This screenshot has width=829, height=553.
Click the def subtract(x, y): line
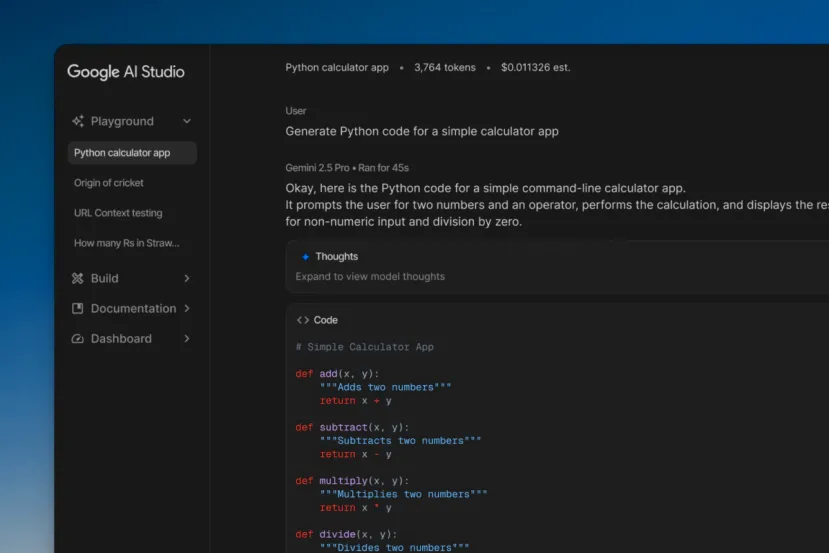[x=352, y=427]
